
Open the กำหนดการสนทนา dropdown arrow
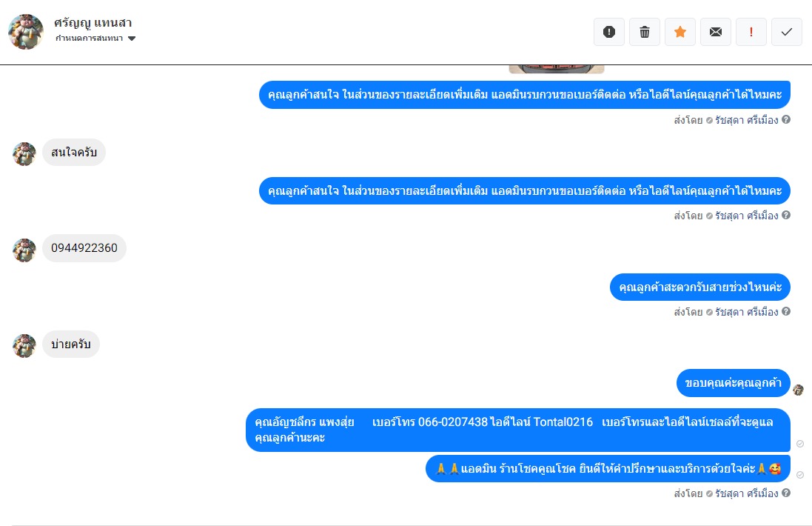132,39
